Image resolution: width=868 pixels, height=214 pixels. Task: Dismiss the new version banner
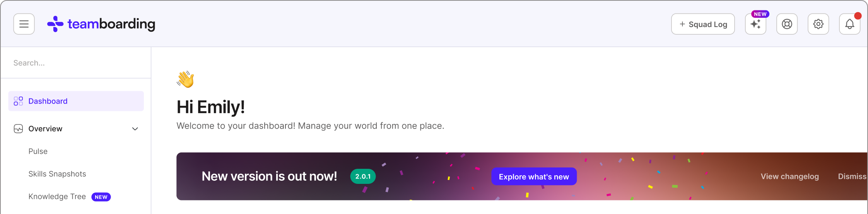[852, 177]
